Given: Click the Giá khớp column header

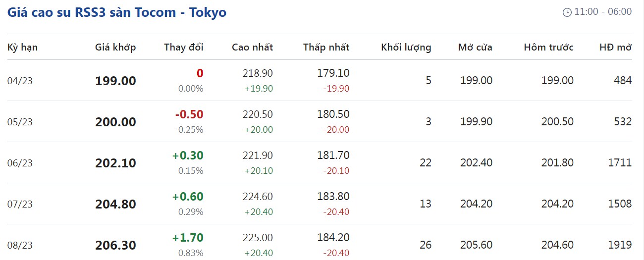Looking at the screenshot, I should pyautogui.click(x=115, y=48).
